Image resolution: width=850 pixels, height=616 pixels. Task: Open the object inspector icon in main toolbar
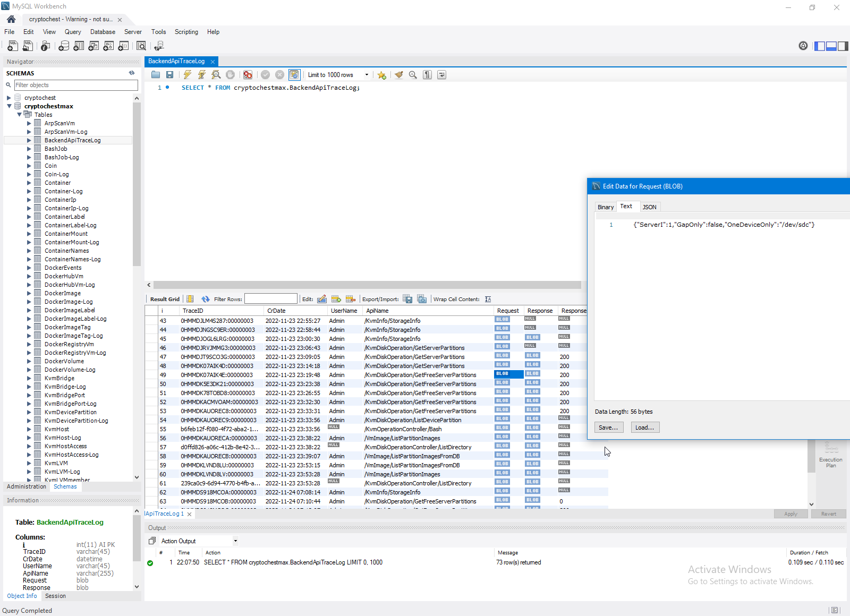(x=46, y=46)
